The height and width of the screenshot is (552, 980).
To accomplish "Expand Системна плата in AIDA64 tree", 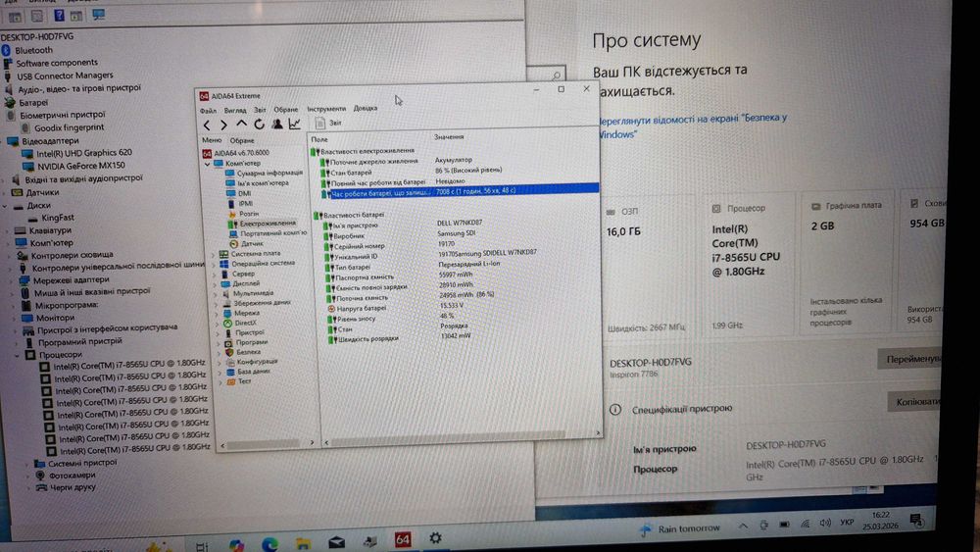I will pyautogui.click(x=214, y=255).
